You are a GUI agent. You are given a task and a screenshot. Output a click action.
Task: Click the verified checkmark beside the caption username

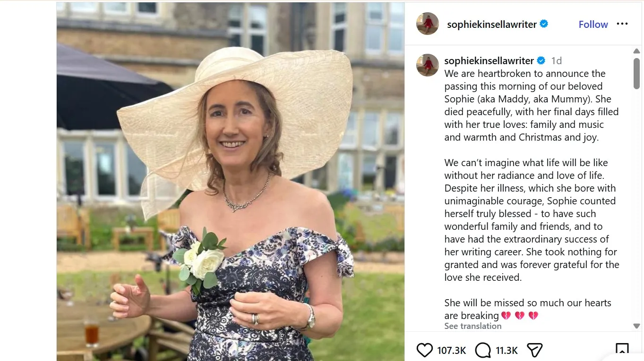[x=541, y=60]
